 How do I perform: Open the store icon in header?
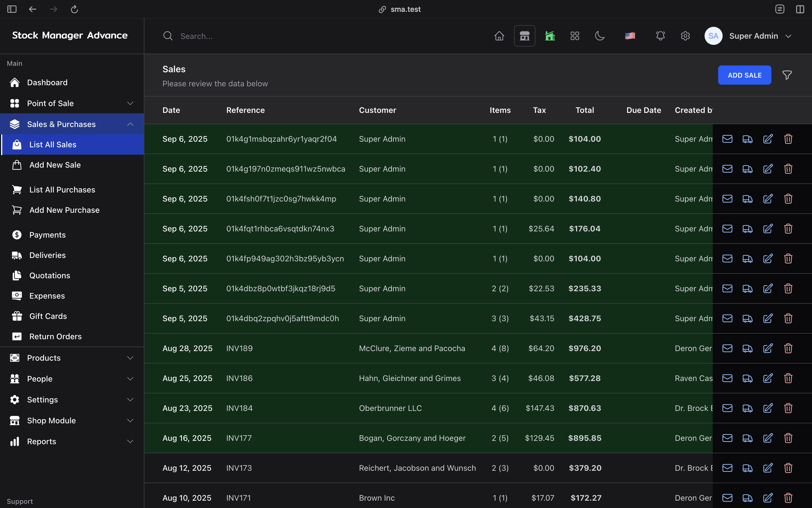[x=524, y=36]
